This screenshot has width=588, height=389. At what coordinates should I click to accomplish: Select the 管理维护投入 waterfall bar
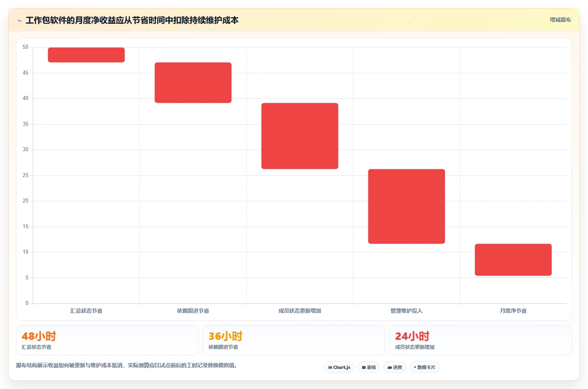tap(406, 206)
